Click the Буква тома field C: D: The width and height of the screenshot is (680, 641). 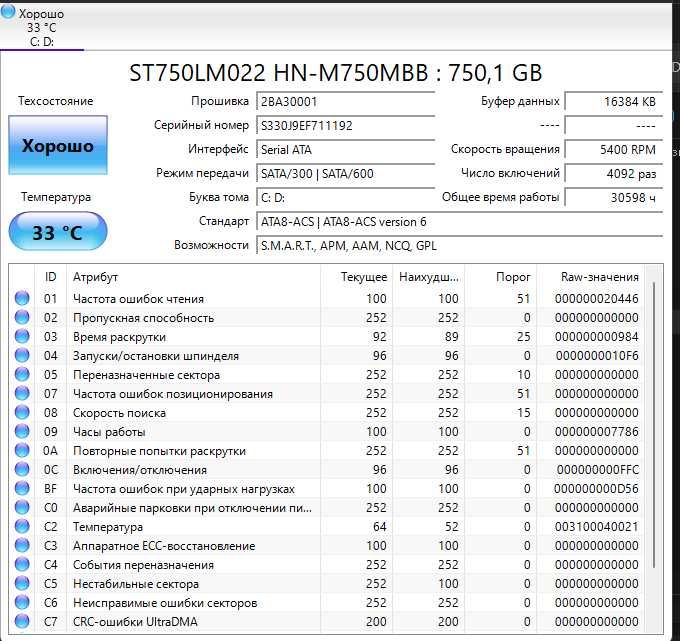(345, 198)
